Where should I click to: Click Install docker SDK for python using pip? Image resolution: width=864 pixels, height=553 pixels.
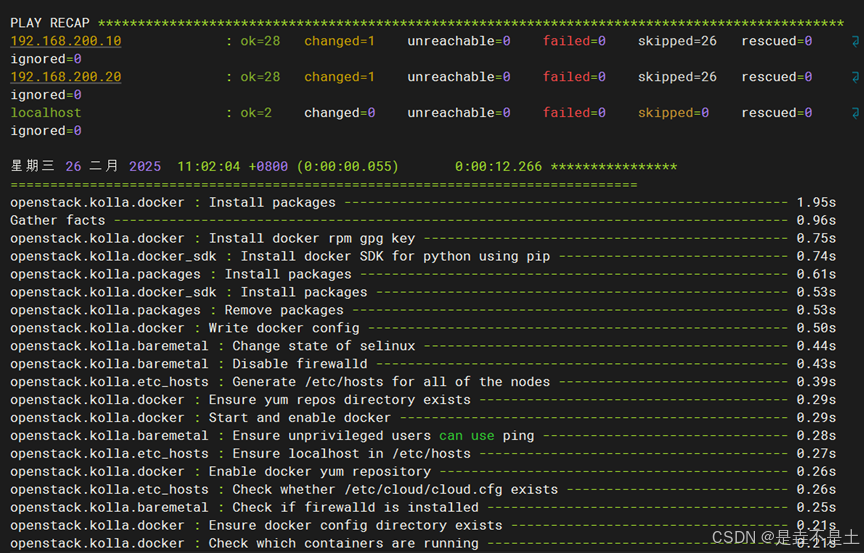coord(423,256)
